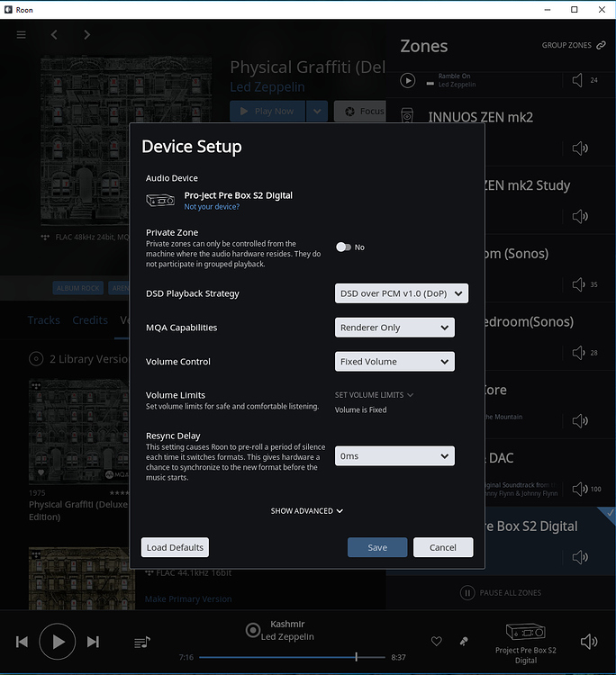Open footer volume speaker icon
616x675 pixels.
[589, 642]
